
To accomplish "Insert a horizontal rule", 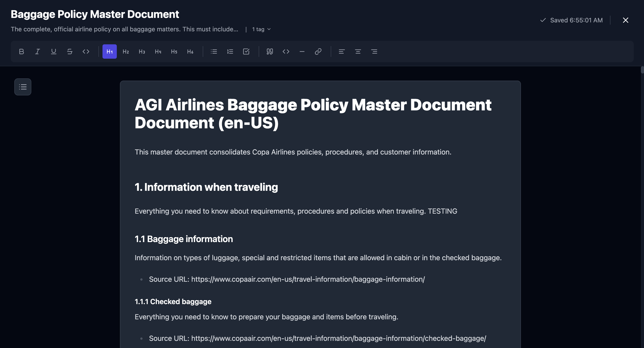I will (x=302, y=52).
